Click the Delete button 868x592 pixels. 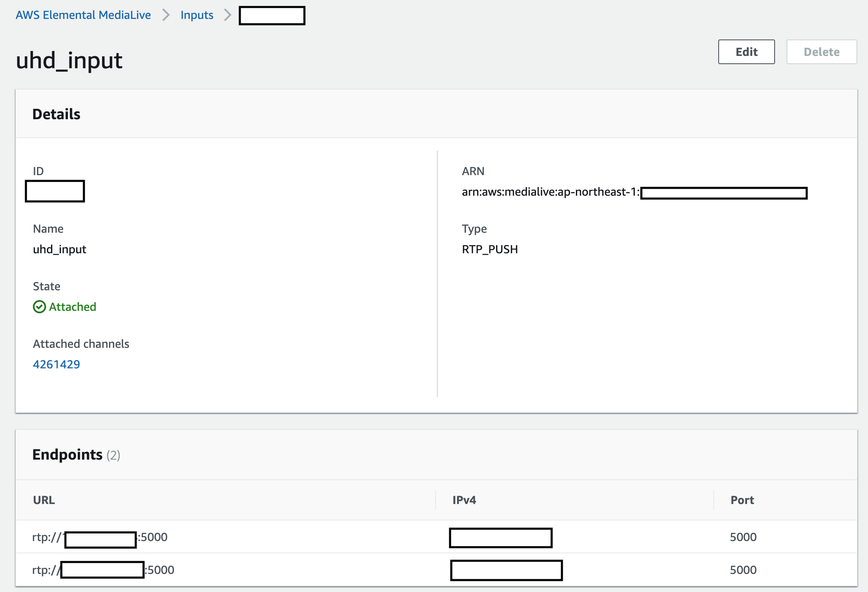(822, 52)
